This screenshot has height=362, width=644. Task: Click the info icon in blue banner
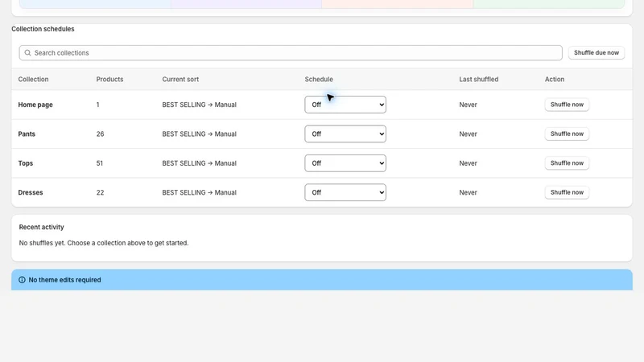(22, 280)
